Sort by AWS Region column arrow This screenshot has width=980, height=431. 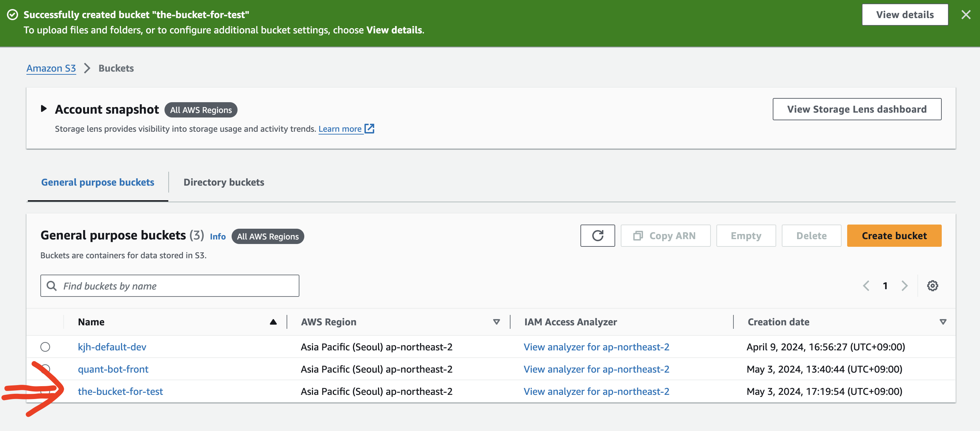coord(496,322)
